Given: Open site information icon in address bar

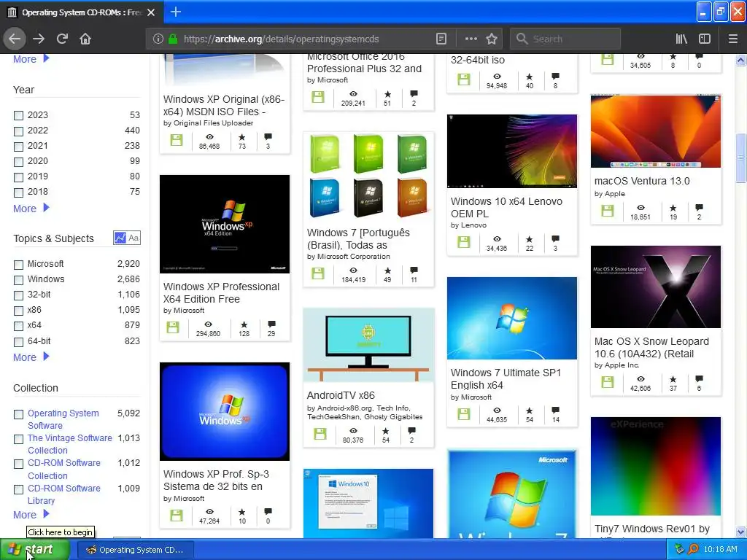Looking at the screenshot, I should (158, 39).
